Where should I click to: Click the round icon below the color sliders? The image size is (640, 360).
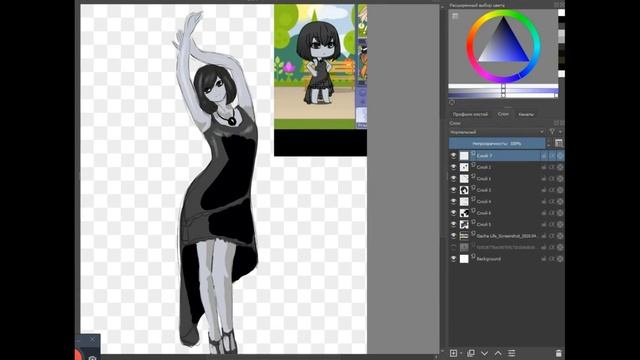tap(452, 102)
